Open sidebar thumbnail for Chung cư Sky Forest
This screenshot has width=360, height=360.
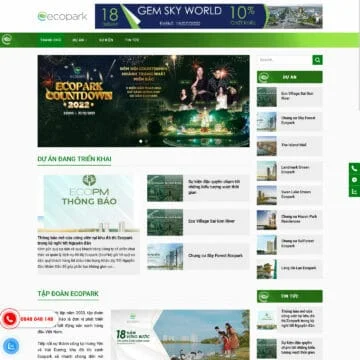pyautogui.click(x=267, y=121)
